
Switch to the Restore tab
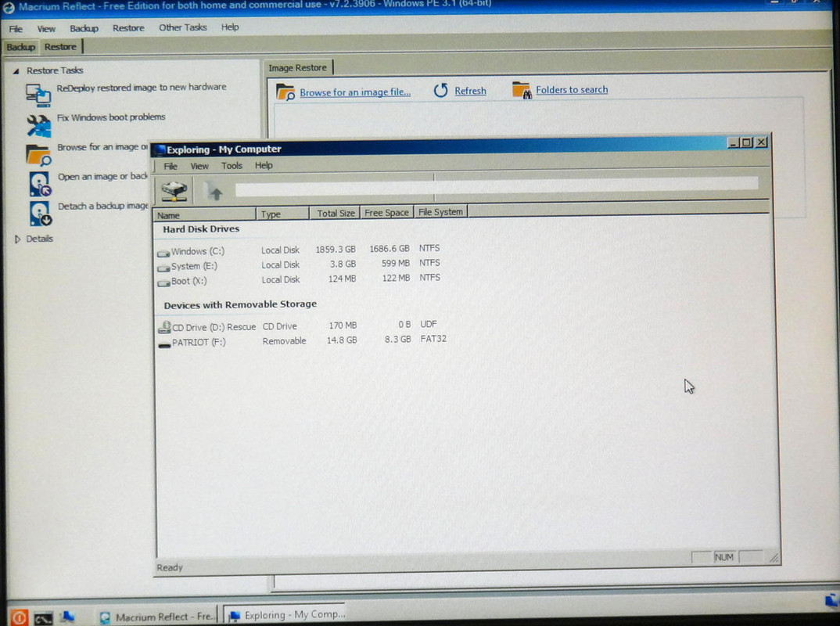click(x=60, y=47)
